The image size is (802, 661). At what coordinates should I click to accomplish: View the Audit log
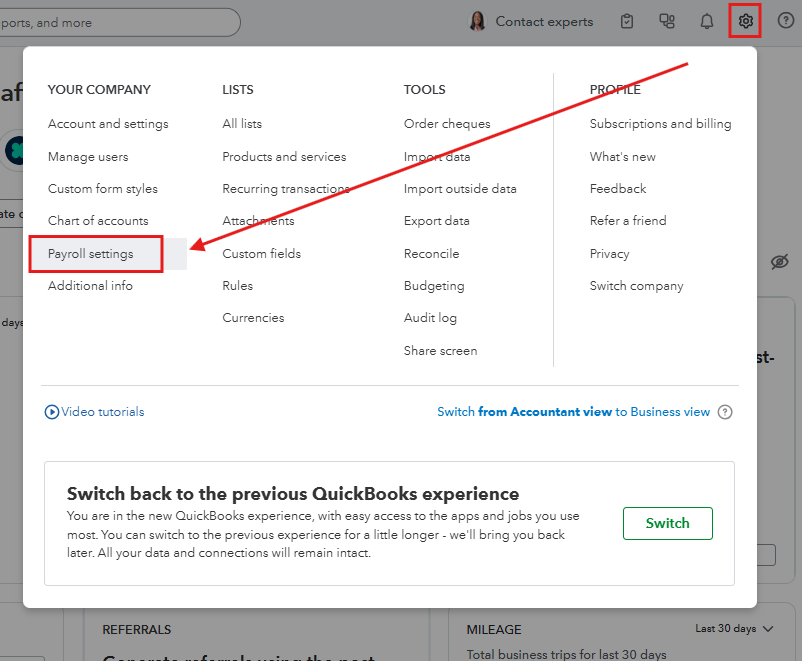[x=430, y=318]
